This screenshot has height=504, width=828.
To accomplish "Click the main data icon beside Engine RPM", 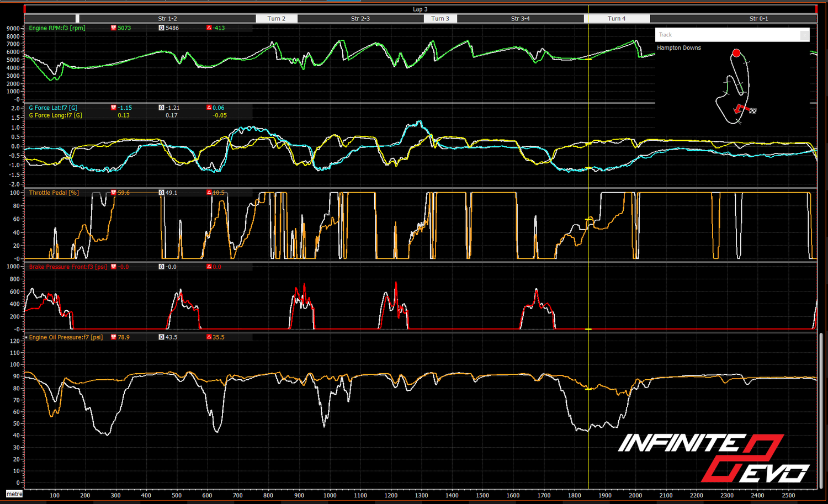I will (114, 28).
